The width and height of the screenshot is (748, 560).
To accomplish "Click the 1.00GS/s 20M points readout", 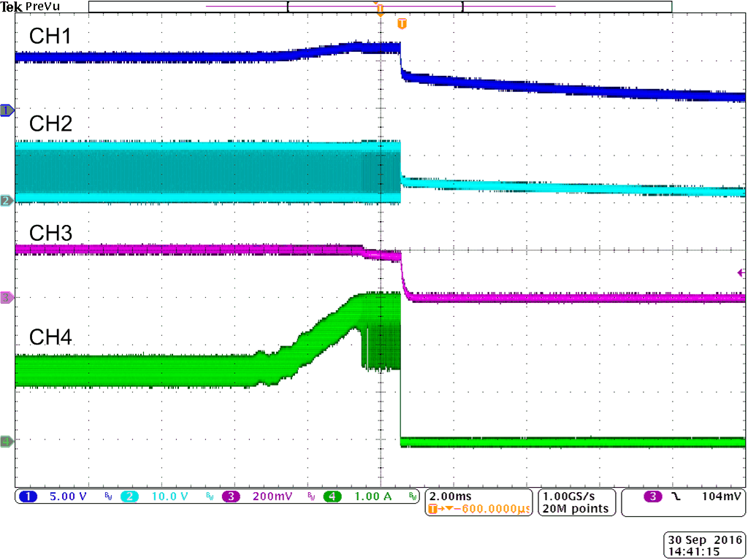I will pyautogui.click(x=575, y=502).
